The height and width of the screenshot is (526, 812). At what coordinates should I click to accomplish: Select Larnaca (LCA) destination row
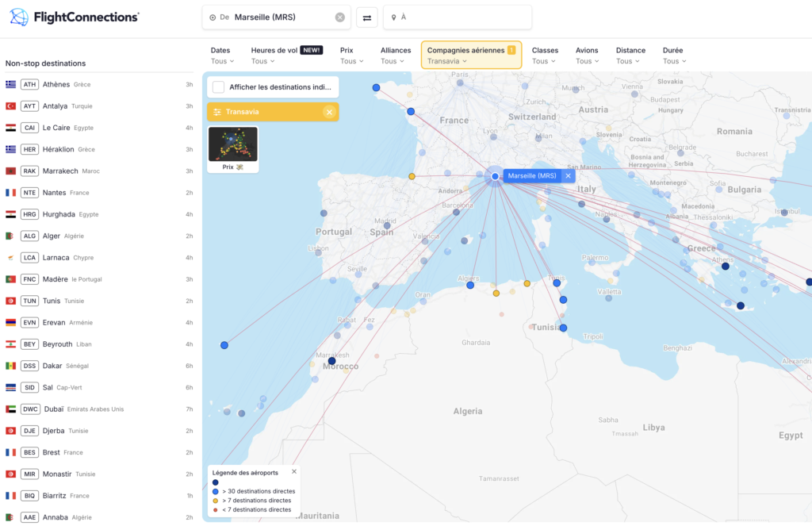click(x=99, y=258)
